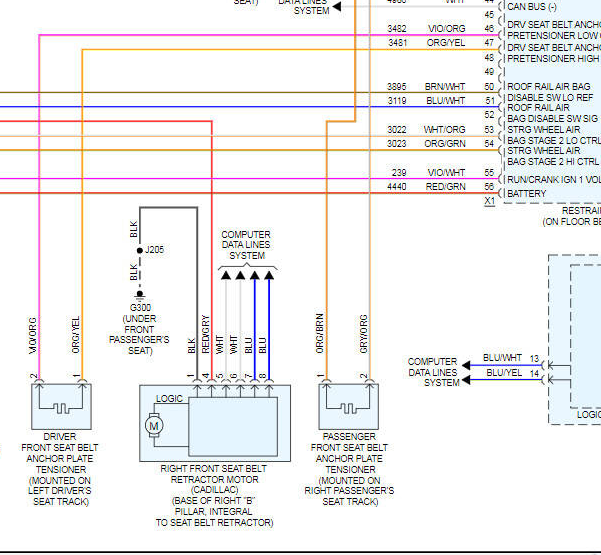The image size is (601, 555).
Task: Click the motor M symbol in retractor
Action: pos(154,425)
